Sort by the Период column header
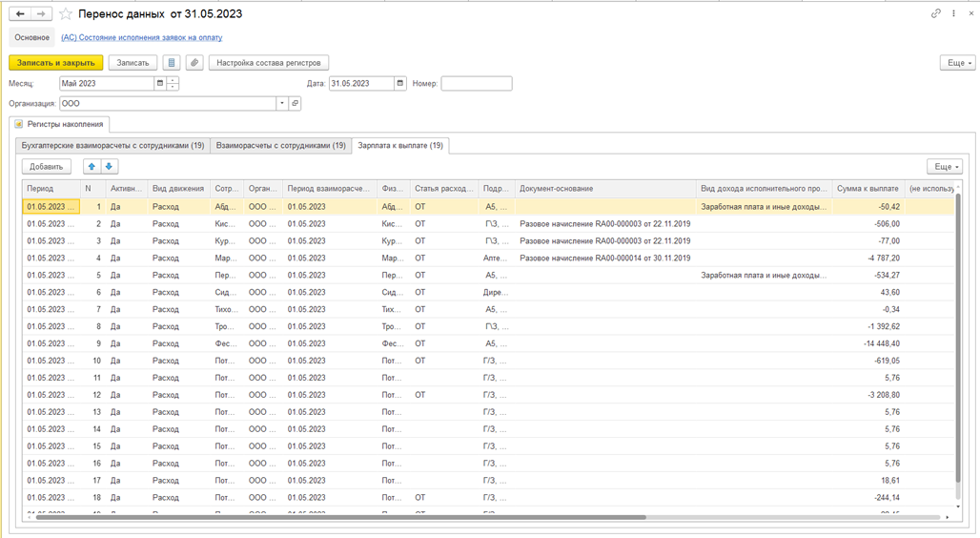Viewport: 980px width, 538px height. 51,188
